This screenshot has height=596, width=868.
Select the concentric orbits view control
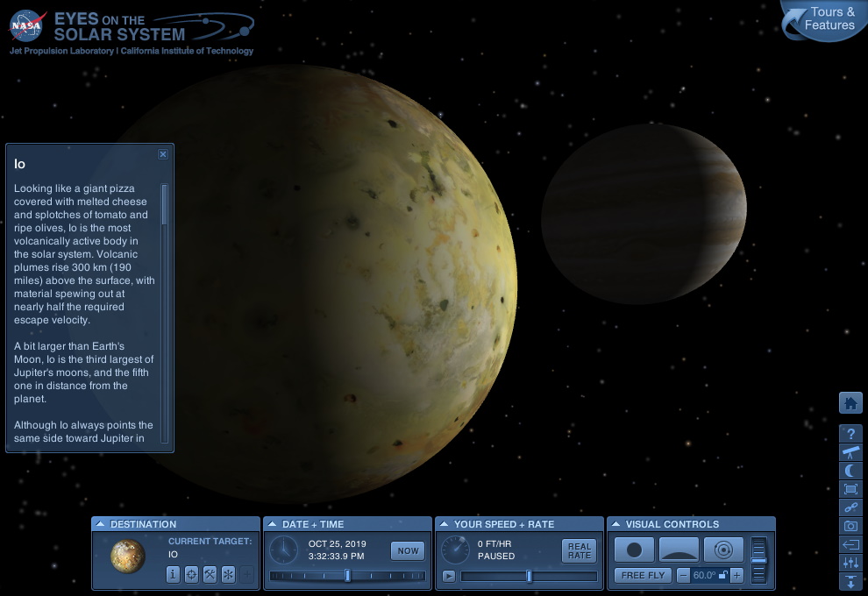723,550
